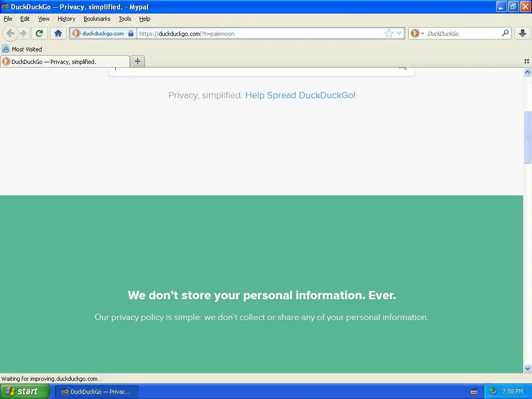Run search with the magnifier icon in search box
The image size is (532, 399).
tap(505, 33)
